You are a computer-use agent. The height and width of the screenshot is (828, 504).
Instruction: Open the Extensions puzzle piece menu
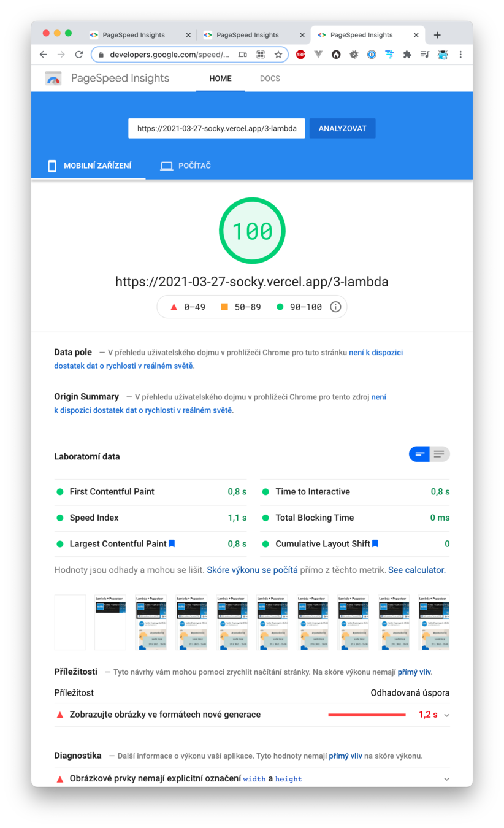[x=407, y=55]
